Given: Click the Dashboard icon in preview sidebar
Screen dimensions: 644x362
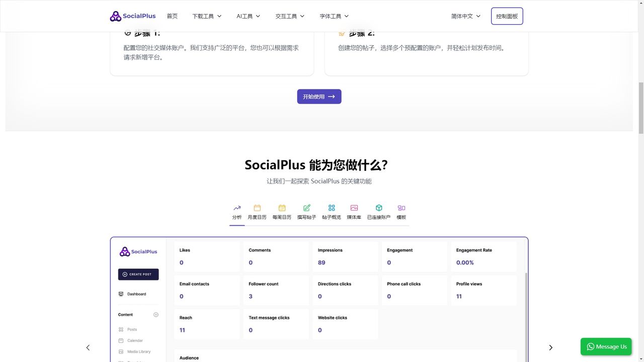Looking at the screenshot, I should click(121, 294).
